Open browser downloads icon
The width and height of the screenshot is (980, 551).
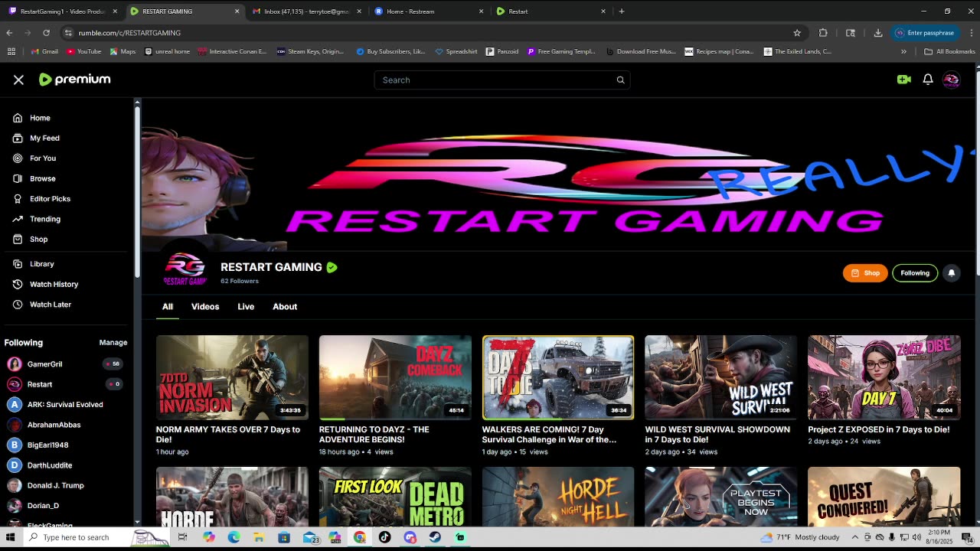(x=877, y=33)
